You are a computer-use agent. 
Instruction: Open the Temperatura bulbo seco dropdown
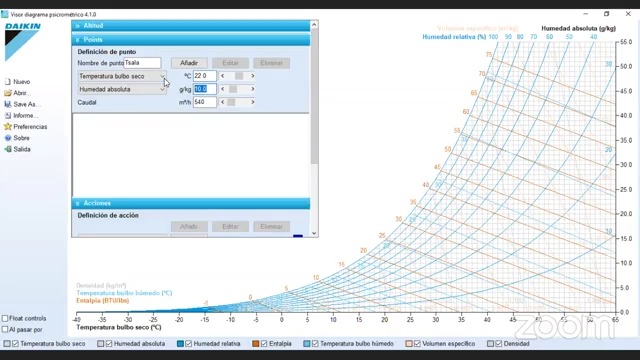point(122,76)
